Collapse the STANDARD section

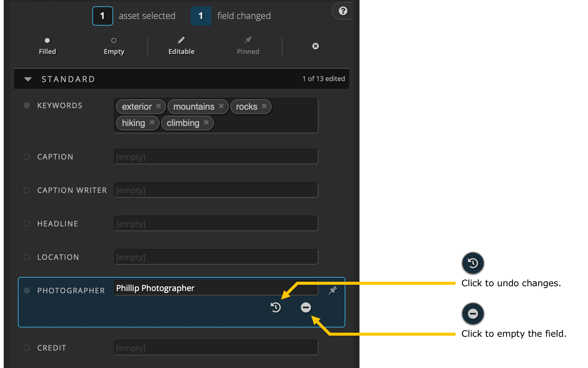pos(28,79)
